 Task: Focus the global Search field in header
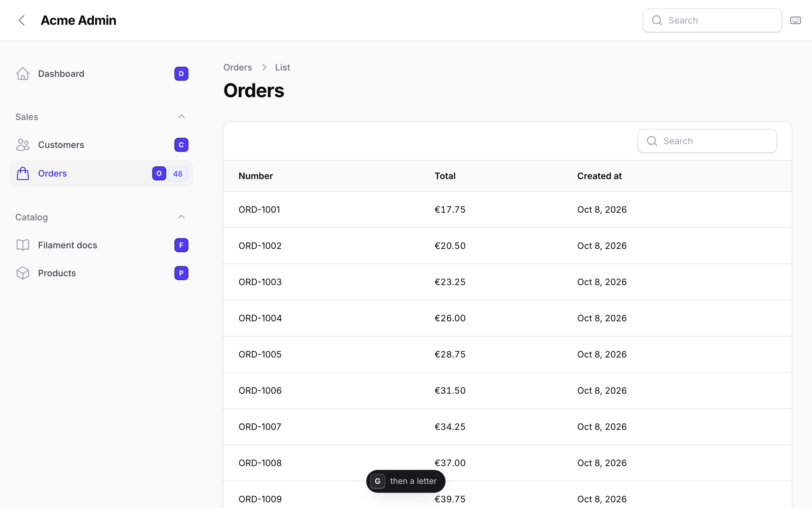pyautogui.click(x=712, y=21)
